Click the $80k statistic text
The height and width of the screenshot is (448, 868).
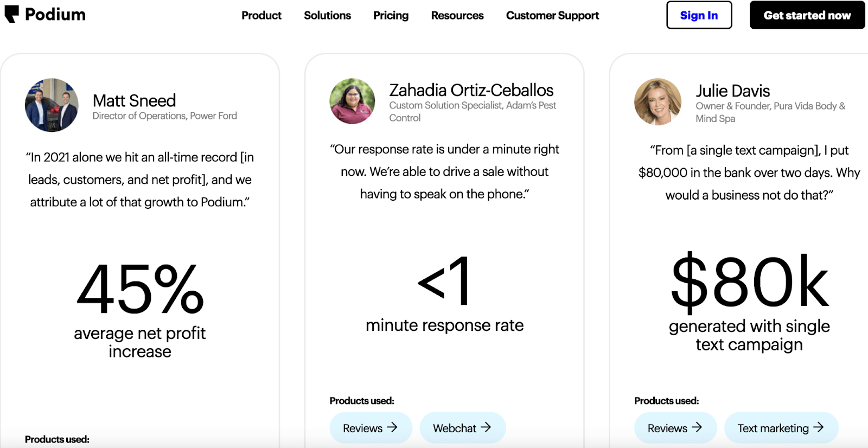tap(749, 283)
